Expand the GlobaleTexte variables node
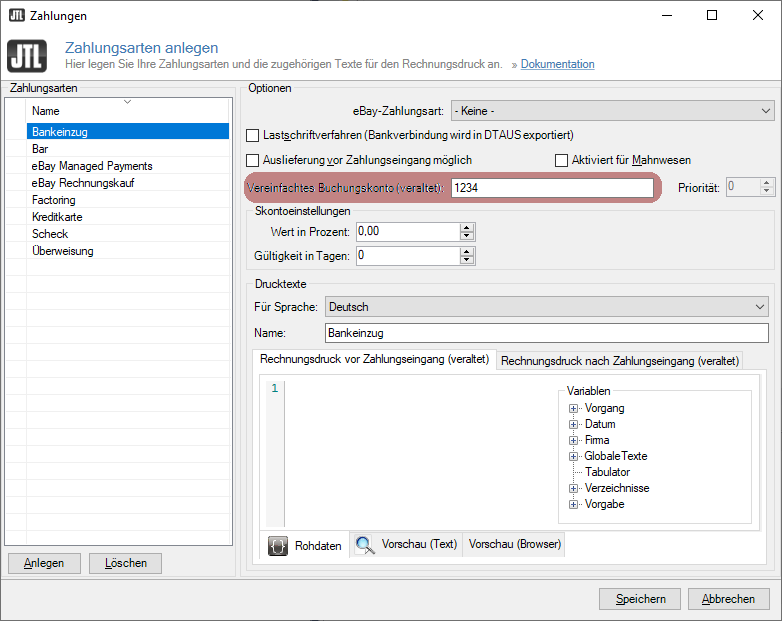 (574, 456)
